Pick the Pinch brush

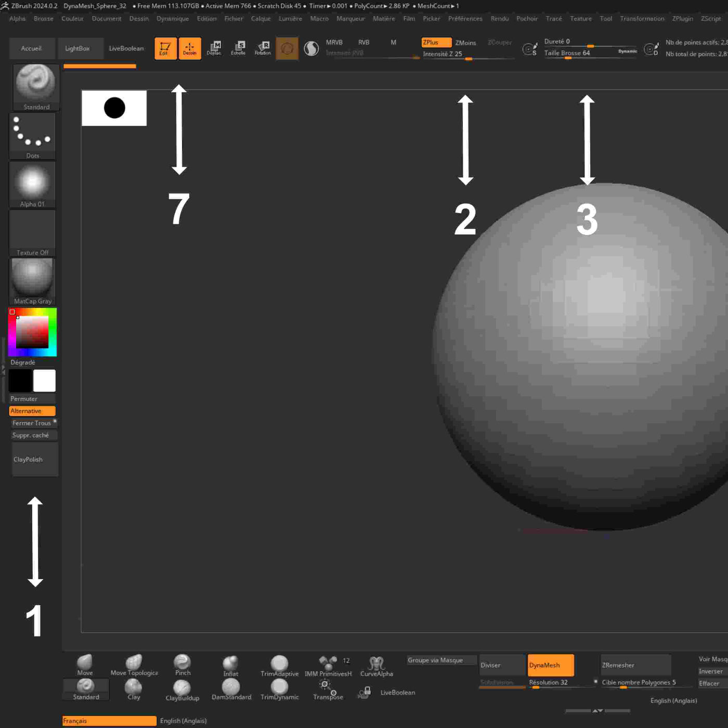(x=183, y=662)
